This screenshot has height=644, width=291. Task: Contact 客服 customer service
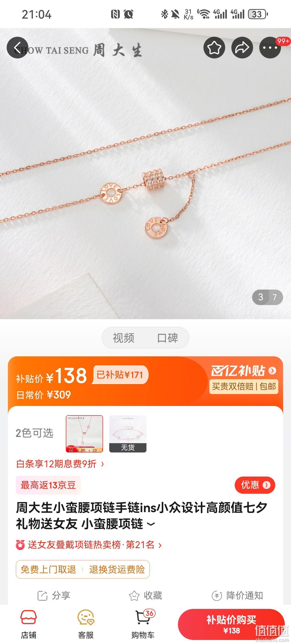click(86, 624)
